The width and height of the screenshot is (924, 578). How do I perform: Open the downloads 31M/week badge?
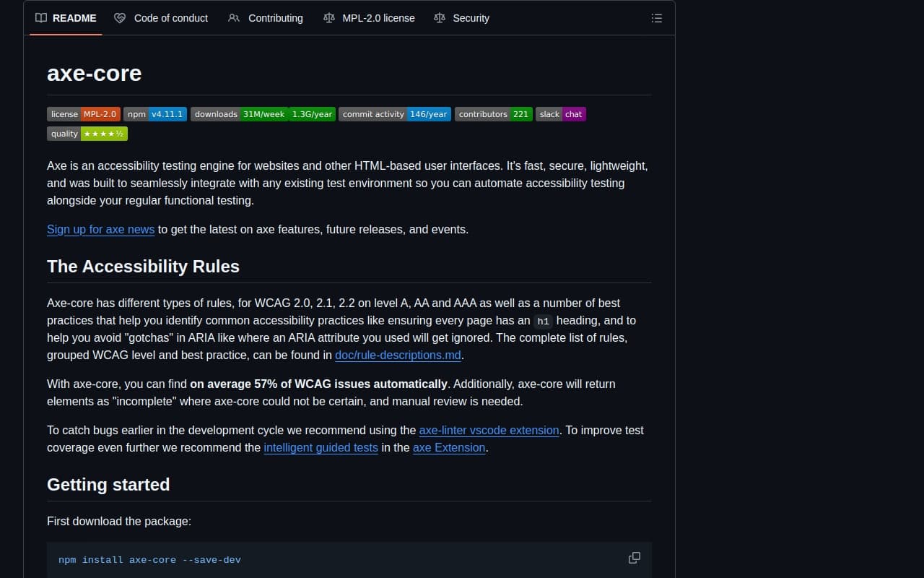(239, 114)
